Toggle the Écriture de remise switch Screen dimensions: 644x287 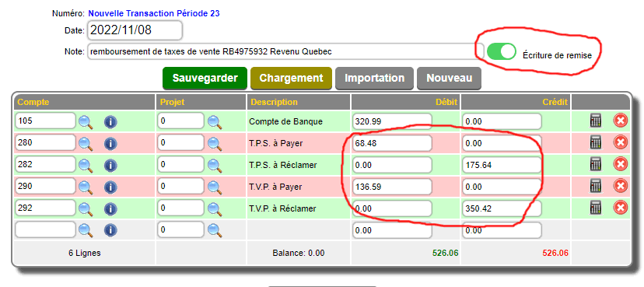502,52
